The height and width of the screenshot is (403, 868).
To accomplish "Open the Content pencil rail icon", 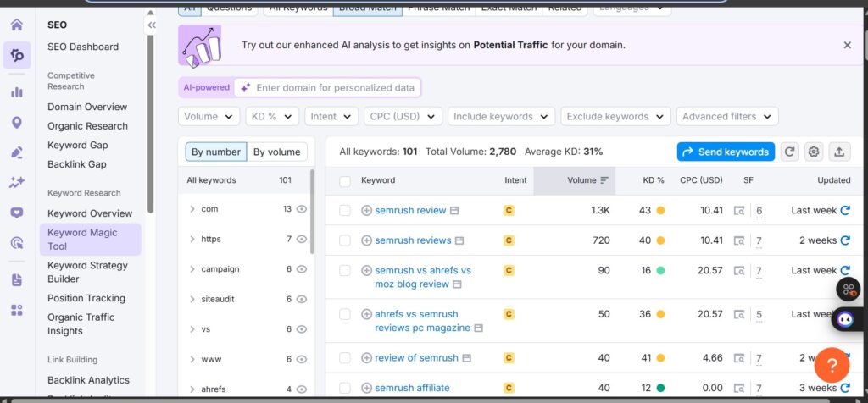I will (17, 152).
